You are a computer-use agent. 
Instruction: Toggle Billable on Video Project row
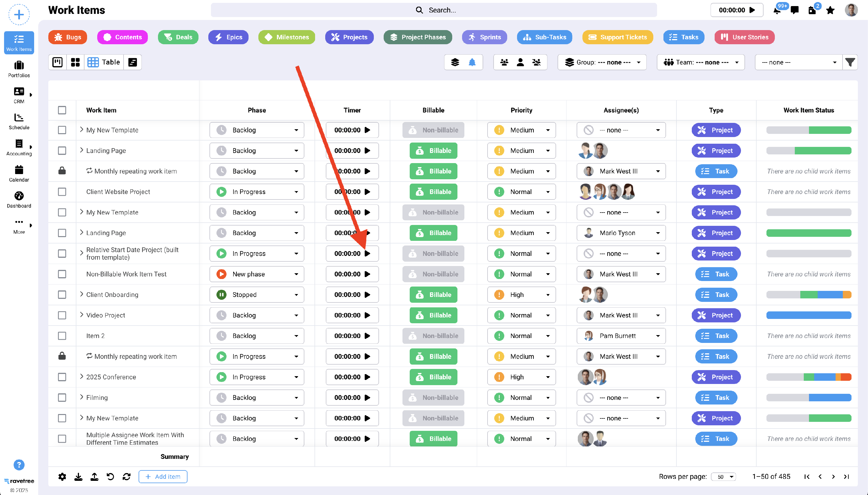coord(433,315)
